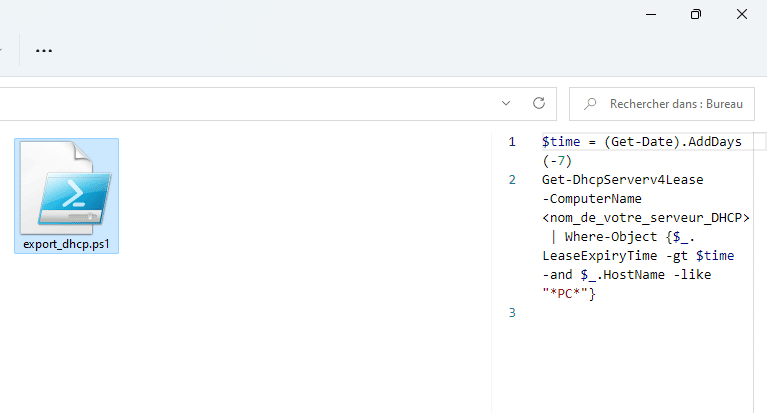
Task: Click the <nom_de_votre_serveur_DHCP> placeholder text
Action: point(646,218)
